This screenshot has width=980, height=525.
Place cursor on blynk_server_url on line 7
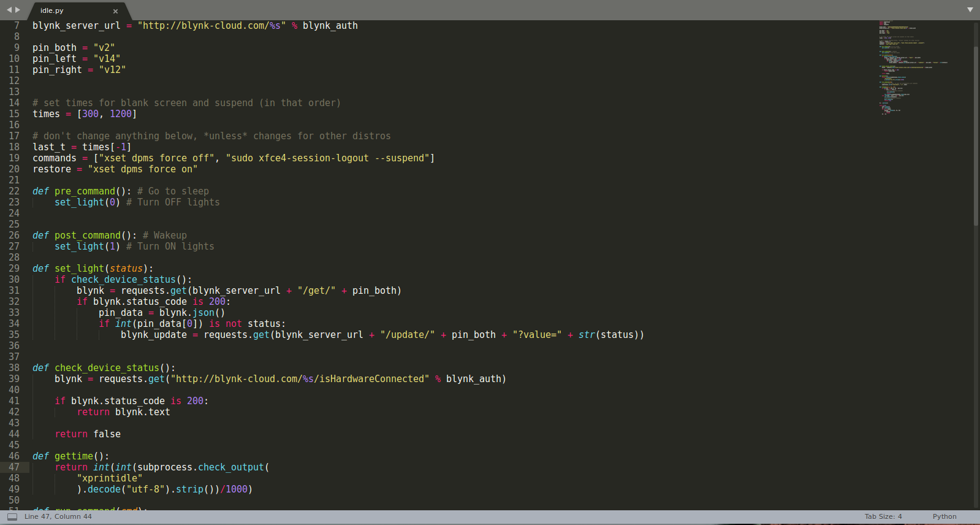(x=77, y=26)
